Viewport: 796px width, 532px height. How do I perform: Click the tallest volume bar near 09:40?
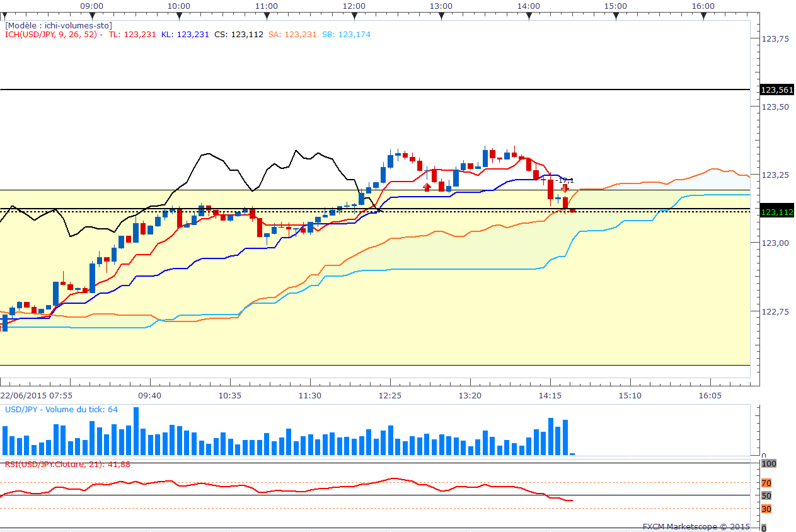click(x=136, y=431)
